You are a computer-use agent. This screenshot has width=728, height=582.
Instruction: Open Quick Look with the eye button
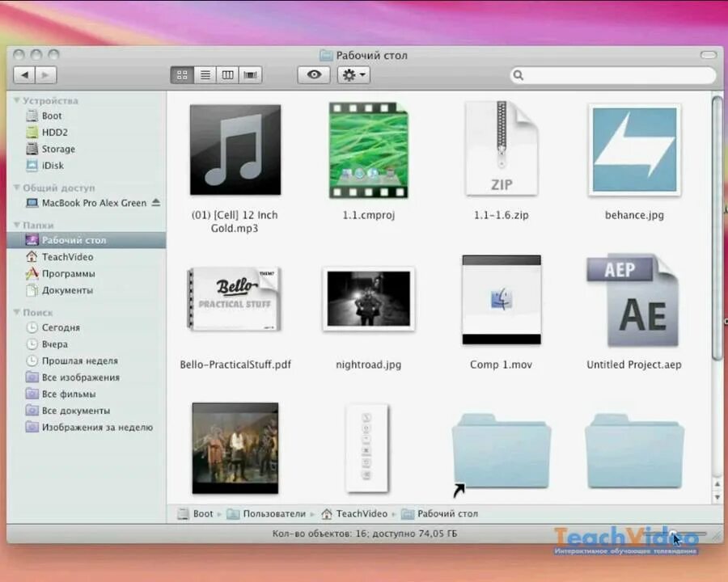point(314,74)
